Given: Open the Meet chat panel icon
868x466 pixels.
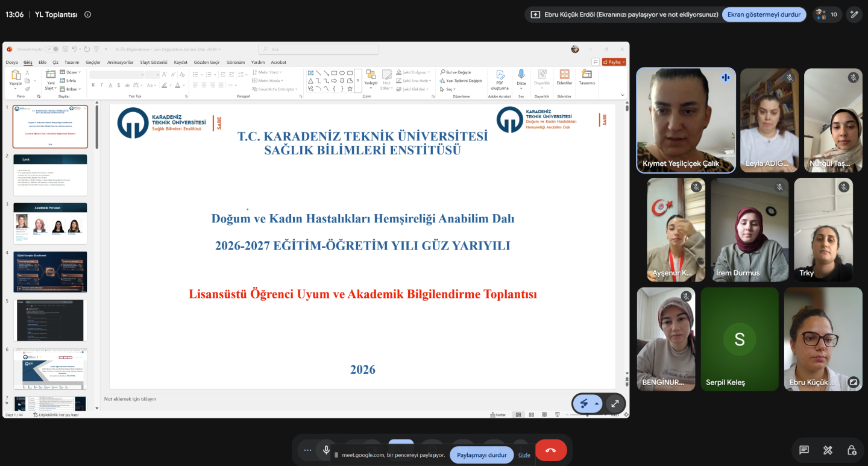Looking at the screenshot, I should 804,450.
